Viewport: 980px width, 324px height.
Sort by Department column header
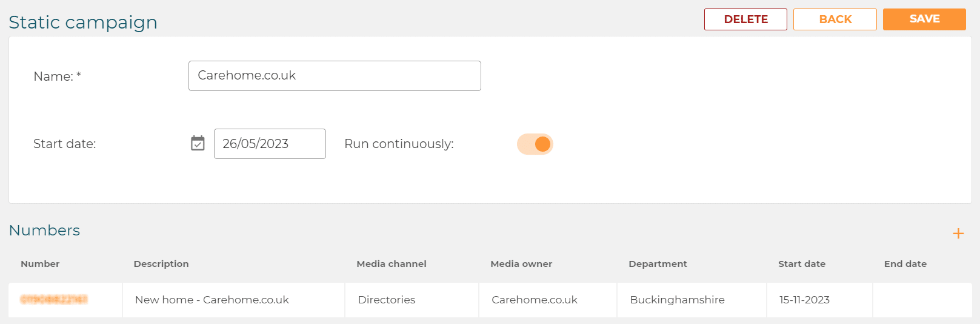658,264
